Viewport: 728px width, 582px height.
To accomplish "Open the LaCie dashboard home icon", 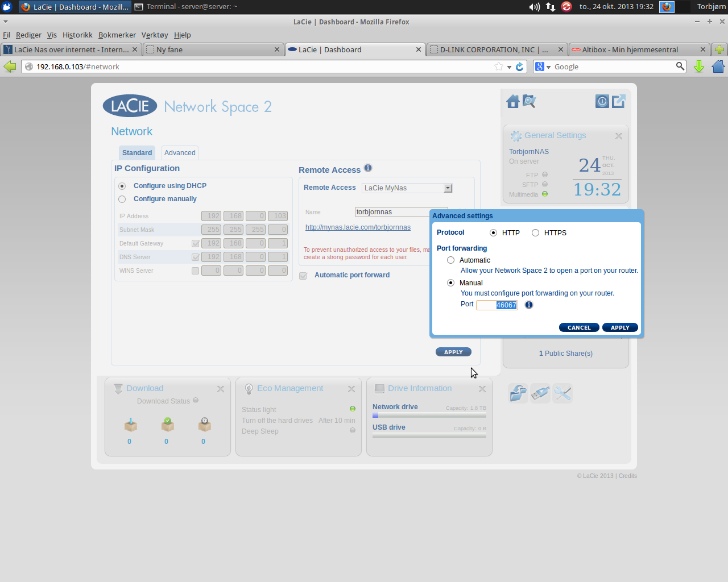I will pos(513,102).
